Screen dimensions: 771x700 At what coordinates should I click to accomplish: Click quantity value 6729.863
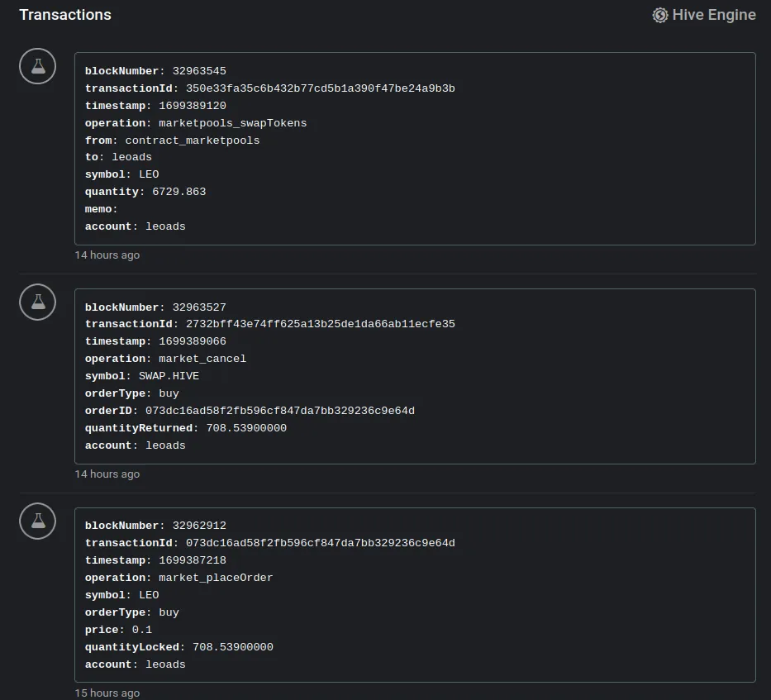pos(179,192)
